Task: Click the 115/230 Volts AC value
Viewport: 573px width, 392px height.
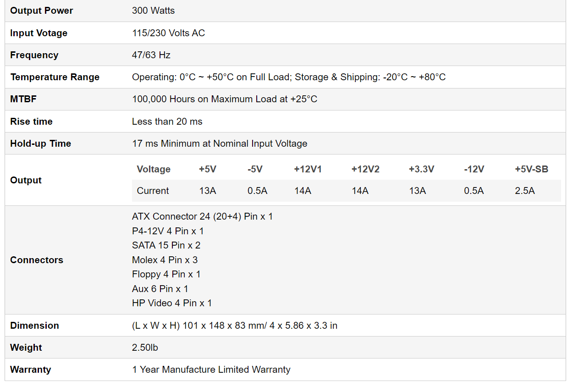Action: pyautogui.click(x=168, y=33)
